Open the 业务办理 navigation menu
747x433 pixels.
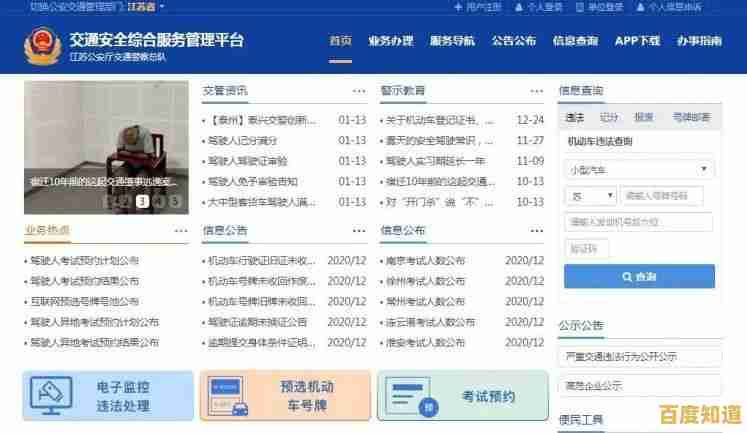click(x=390, y=41)
